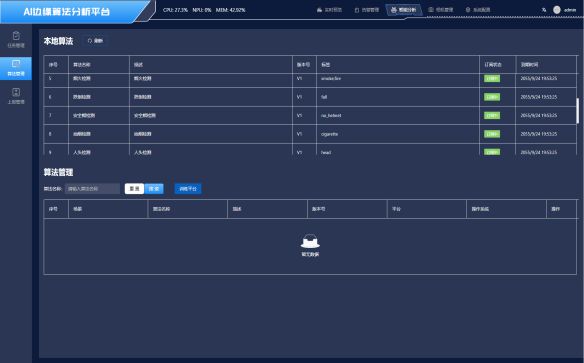The height and width of the screenshot is (363, 584).
Task: Click the 训练平台 button
Action: [188, 189]
